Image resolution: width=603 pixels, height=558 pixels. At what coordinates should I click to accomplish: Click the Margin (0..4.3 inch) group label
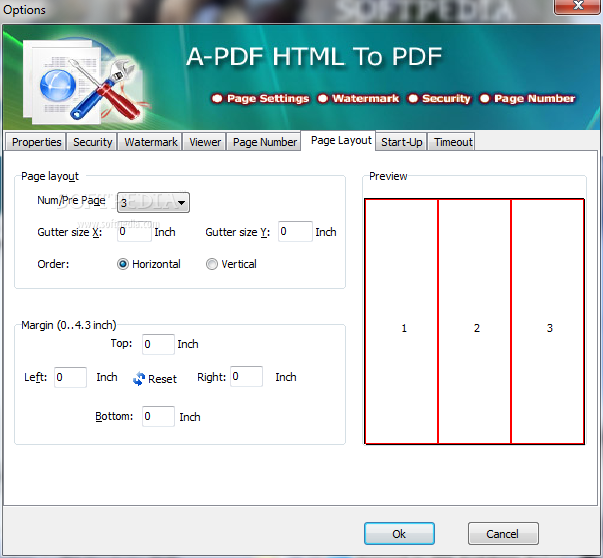[68, 325]
